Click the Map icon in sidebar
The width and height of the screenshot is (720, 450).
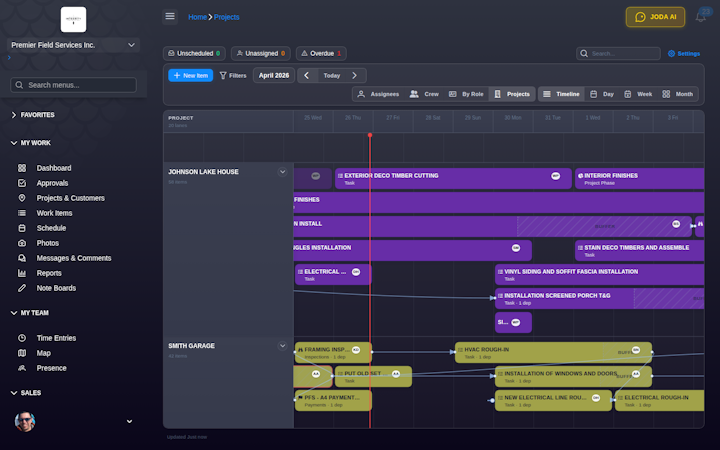pyautogui.click(x=22, y=353)
